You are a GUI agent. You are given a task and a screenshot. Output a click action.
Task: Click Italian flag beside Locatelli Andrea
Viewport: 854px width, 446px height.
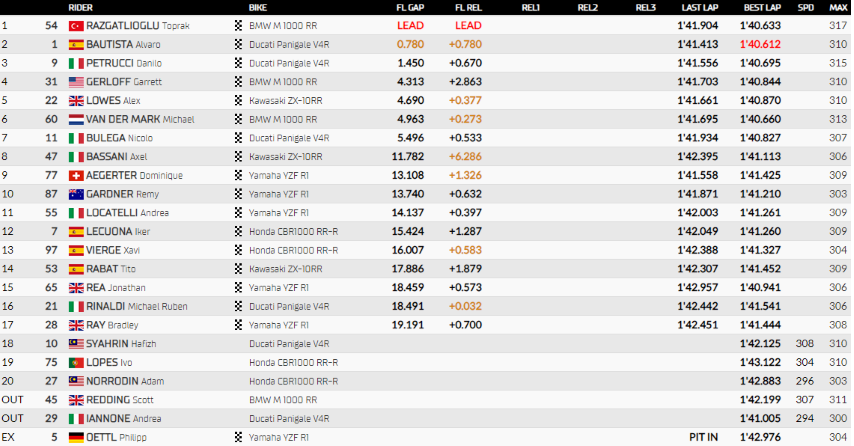(x=76, y=213)
